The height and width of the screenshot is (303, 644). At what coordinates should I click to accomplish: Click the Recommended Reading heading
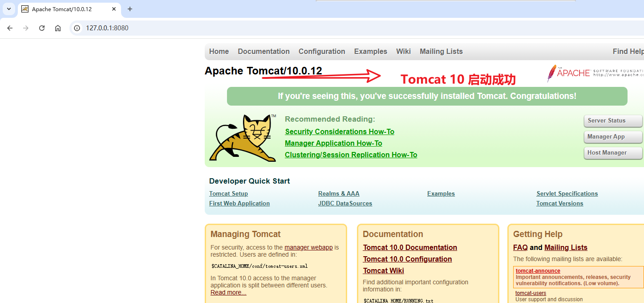[330, 119]
